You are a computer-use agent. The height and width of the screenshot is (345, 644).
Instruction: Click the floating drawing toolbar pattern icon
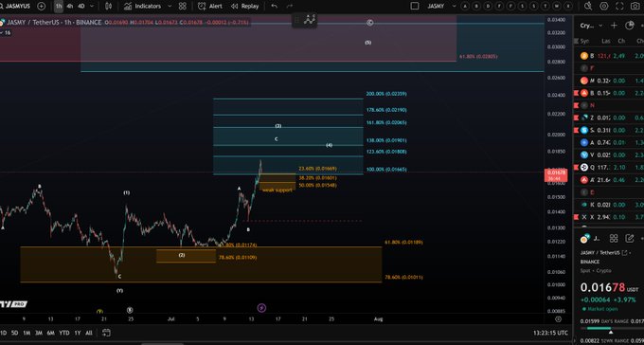coord(309,19)
